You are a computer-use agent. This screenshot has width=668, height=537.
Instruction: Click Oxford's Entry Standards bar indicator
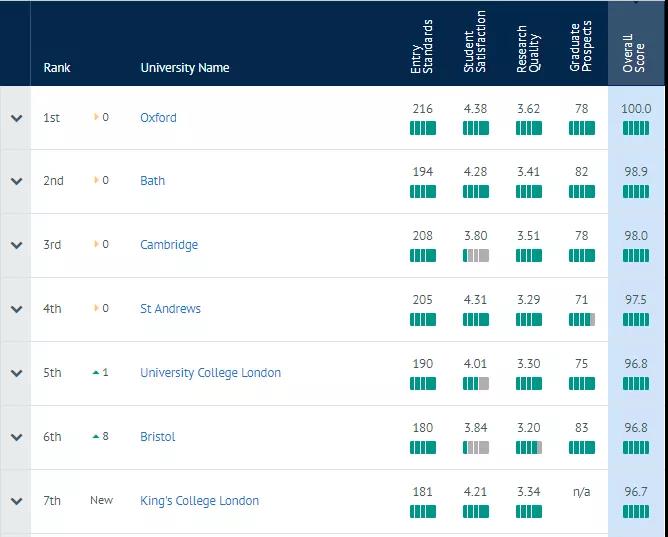423,128
